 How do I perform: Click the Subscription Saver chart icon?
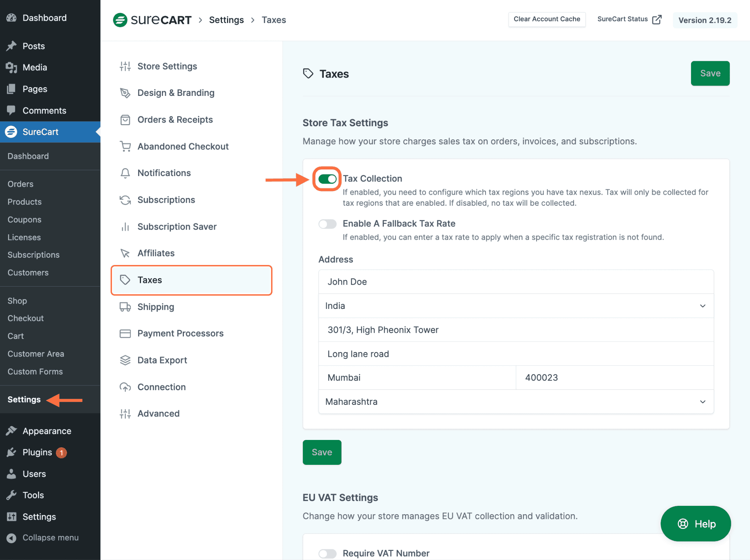coord(125,227)
